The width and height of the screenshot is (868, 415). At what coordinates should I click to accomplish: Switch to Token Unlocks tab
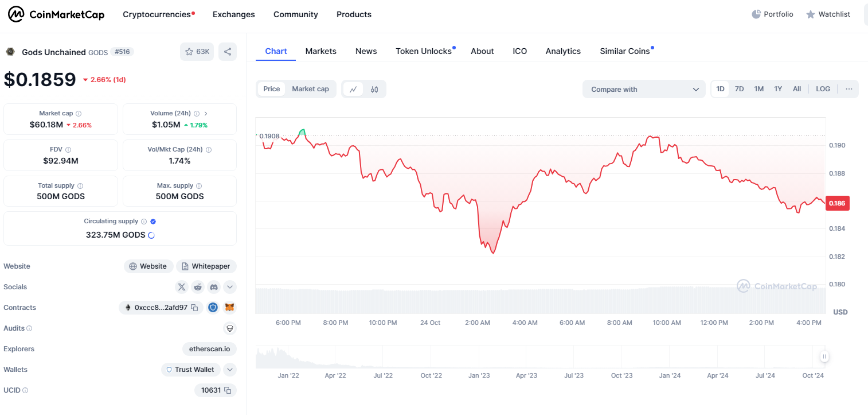pos(425,51)
